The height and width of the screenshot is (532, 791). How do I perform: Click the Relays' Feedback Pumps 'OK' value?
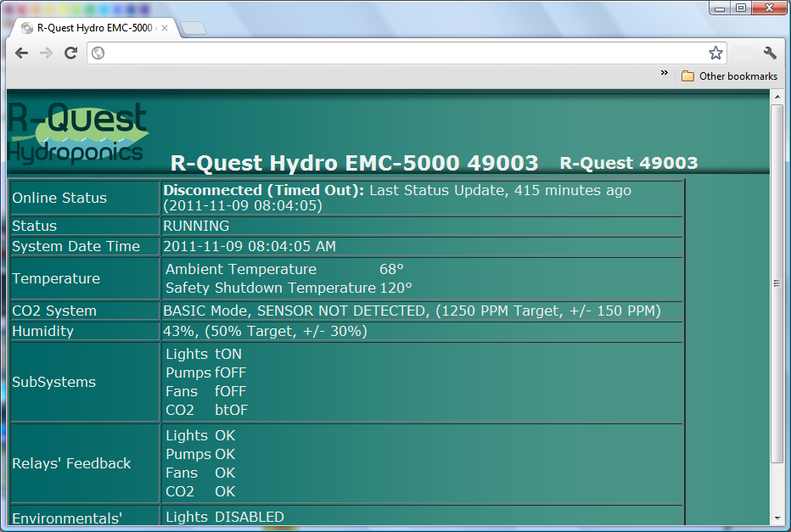click(225, 454)
